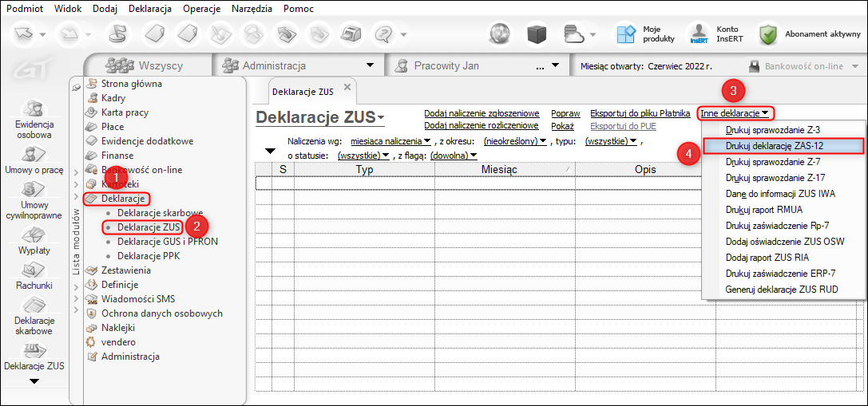Image resolution: width=868 pixels, height=406 pixels.
Task: Close the Deklaracje ZUS tab
Action: click(x=347, y=87)
